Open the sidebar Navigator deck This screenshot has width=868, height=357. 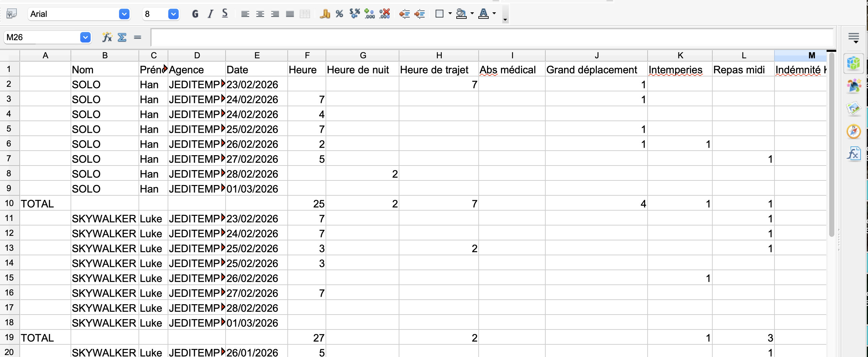coord(853,131)
